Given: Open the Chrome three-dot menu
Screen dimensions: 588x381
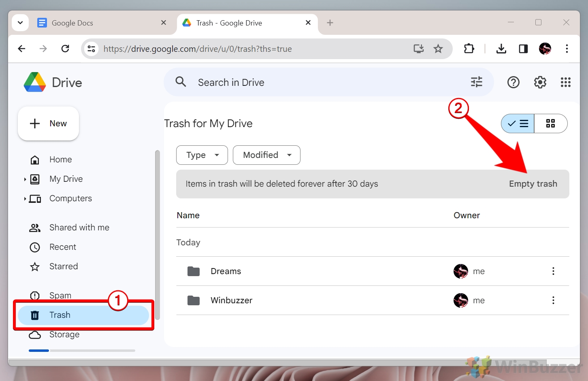Looking at the screenshot, I should [x=567, y=49].
